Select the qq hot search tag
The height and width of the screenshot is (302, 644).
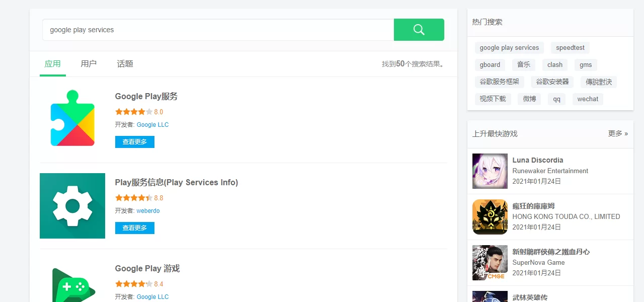(x=556, y=99)
